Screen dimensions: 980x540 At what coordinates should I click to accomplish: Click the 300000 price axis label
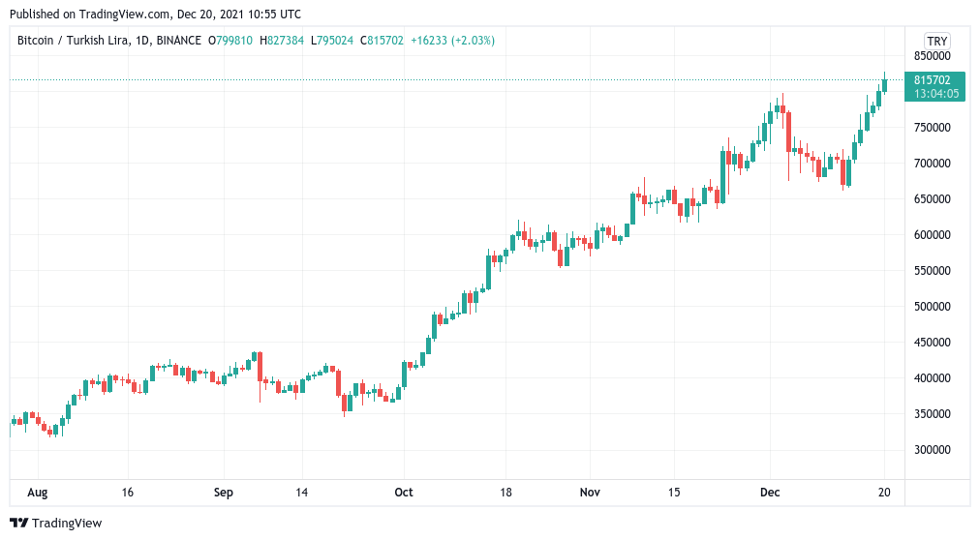[932, 450]
